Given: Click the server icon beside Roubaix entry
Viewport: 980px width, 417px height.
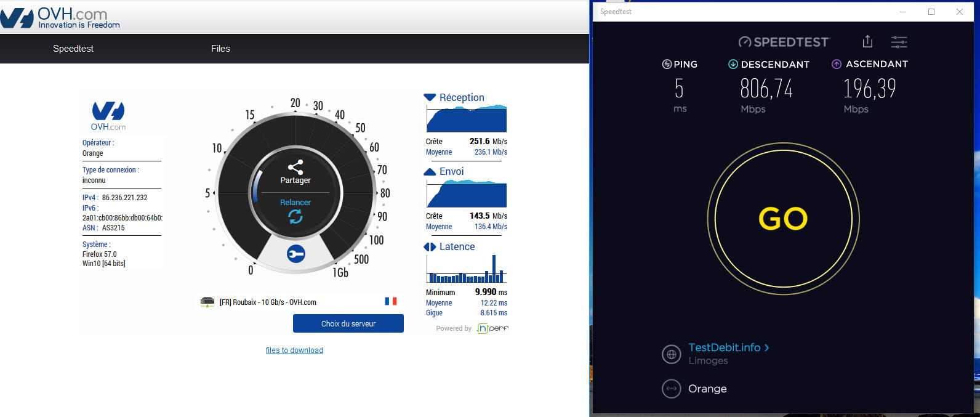Looking at the screenshot, I should click(x=207, y=302).
